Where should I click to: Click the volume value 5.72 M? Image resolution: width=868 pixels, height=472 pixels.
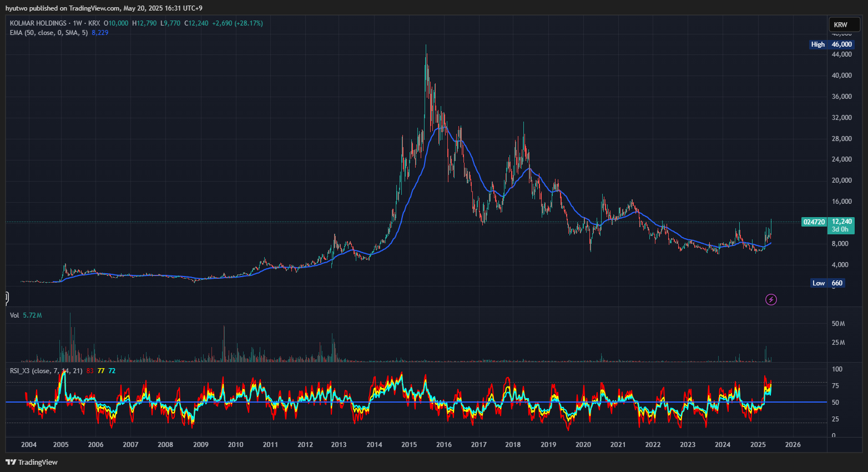(32, 315)
